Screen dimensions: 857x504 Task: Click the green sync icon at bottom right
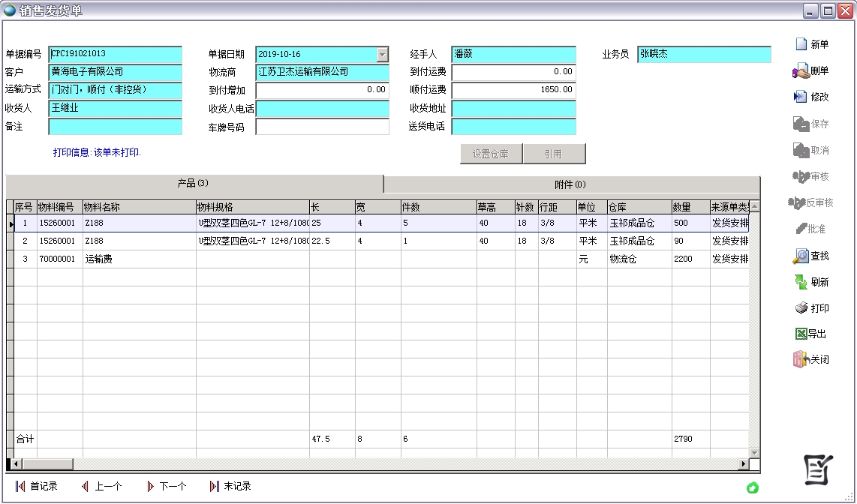pos(753,487)
